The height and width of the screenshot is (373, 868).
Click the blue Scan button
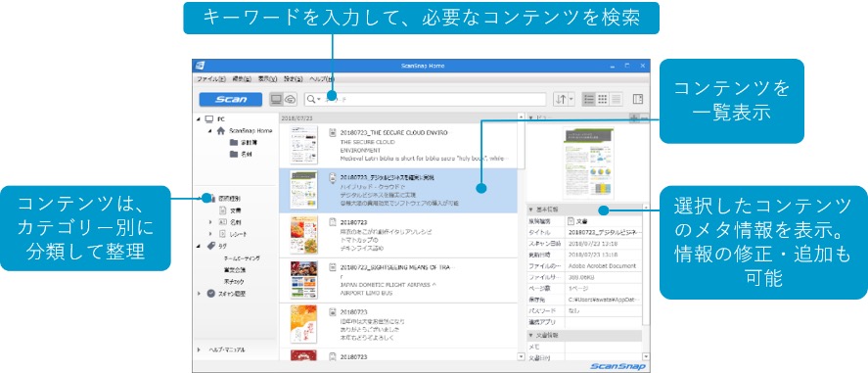231,100
